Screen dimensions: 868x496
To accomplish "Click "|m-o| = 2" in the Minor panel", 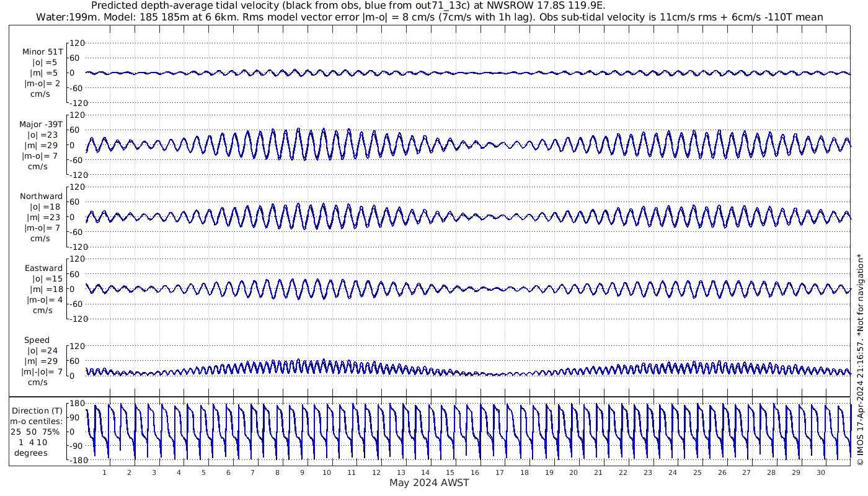I will click(42, 83).
